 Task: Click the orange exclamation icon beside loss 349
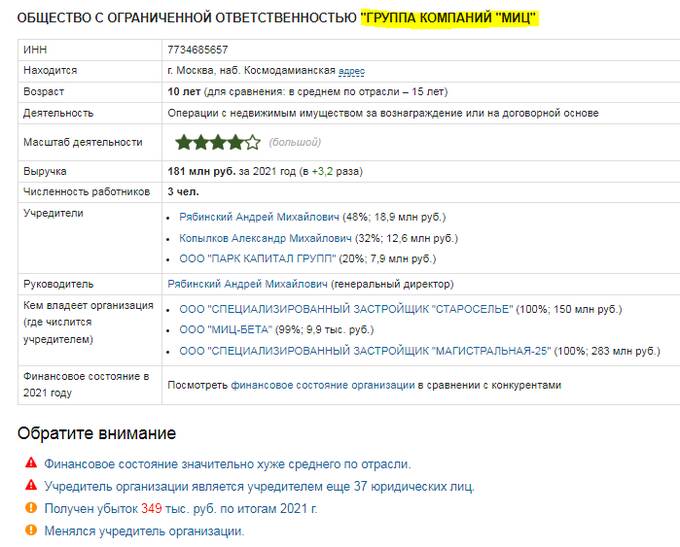coord(31,507)
